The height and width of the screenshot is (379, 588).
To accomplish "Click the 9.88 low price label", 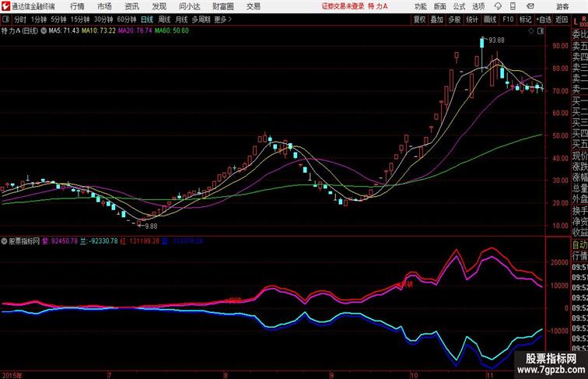I will tap(151, 226).
